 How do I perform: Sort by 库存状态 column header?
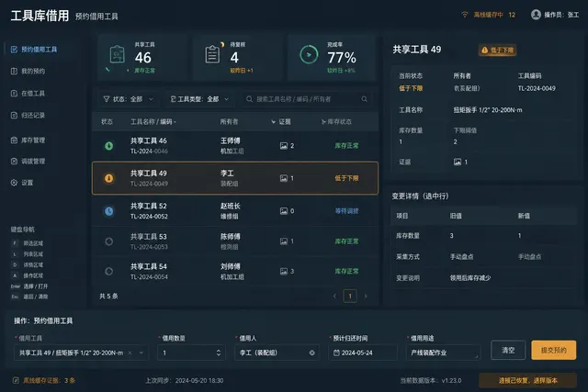(336, 122)
